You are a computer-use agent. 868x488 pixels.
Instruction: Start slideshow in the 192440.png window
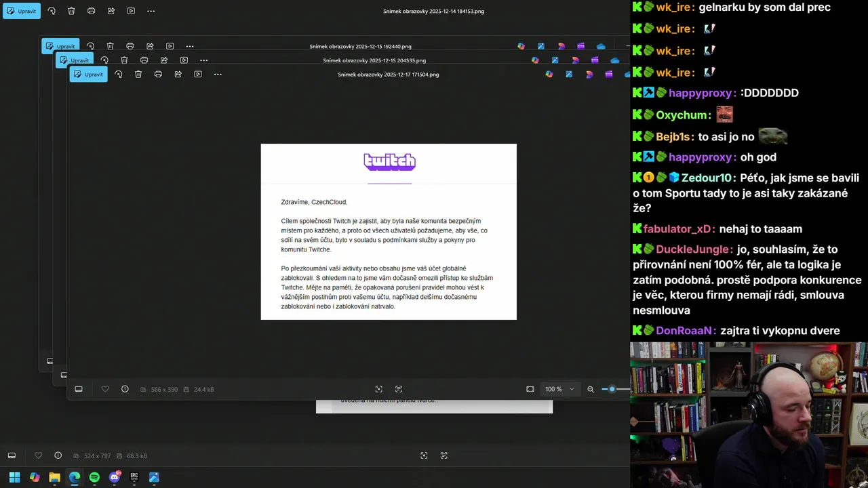170,46
